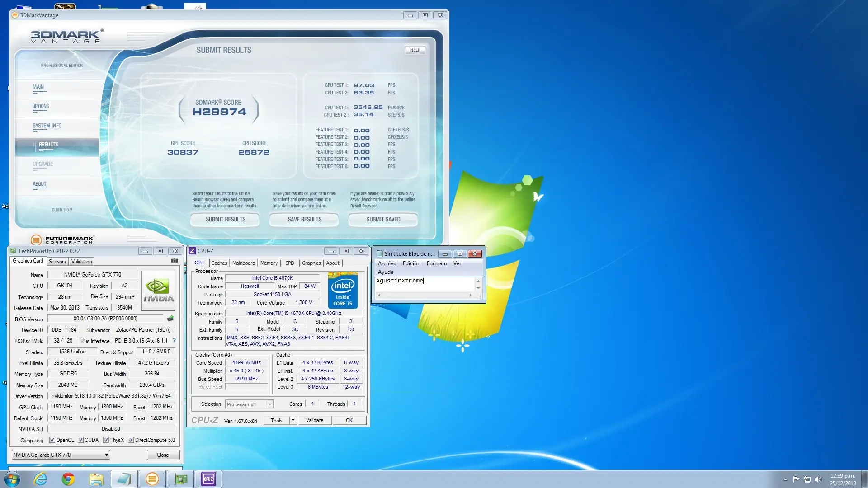Click in the Notepad text area
This screenshot has width=868, height=488.
425,284
